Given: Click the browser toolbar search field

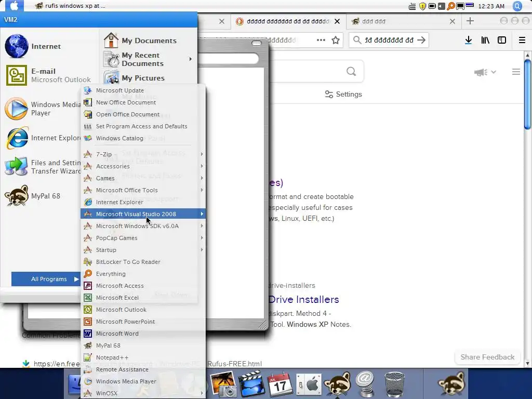Looking at the screenshot, I should [389, 40].
